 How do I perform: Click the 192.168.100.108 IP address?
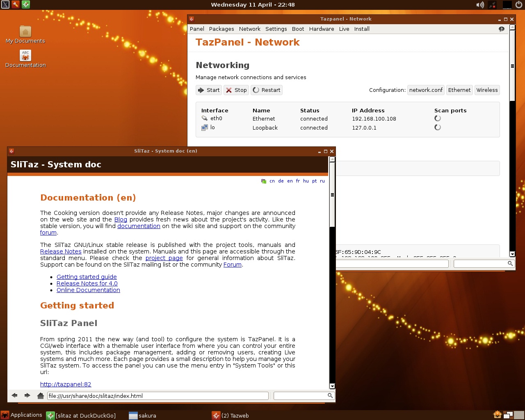[x=374, y=119]
